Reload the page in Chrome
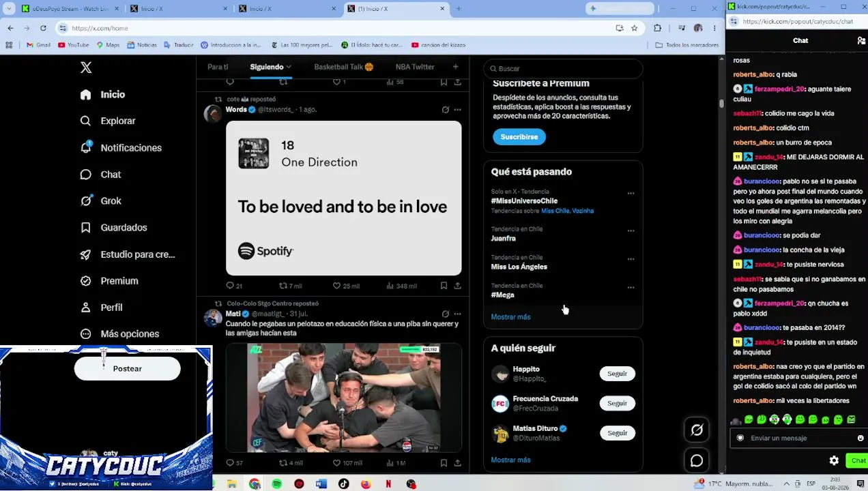Screen dimensions: 868x491 point(43,28)
